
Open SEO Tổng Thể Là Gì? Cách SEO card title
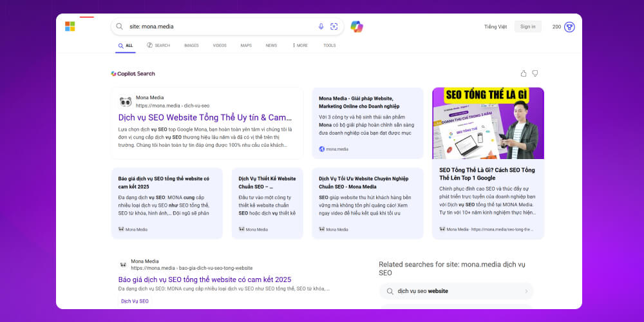coord(487,174)
